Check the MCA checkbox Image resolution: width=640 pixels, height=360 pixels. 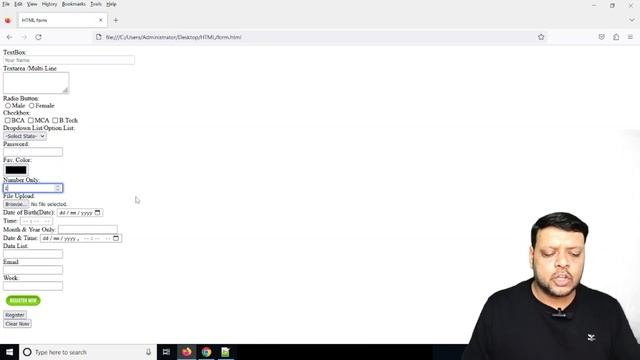click(31, 120)
